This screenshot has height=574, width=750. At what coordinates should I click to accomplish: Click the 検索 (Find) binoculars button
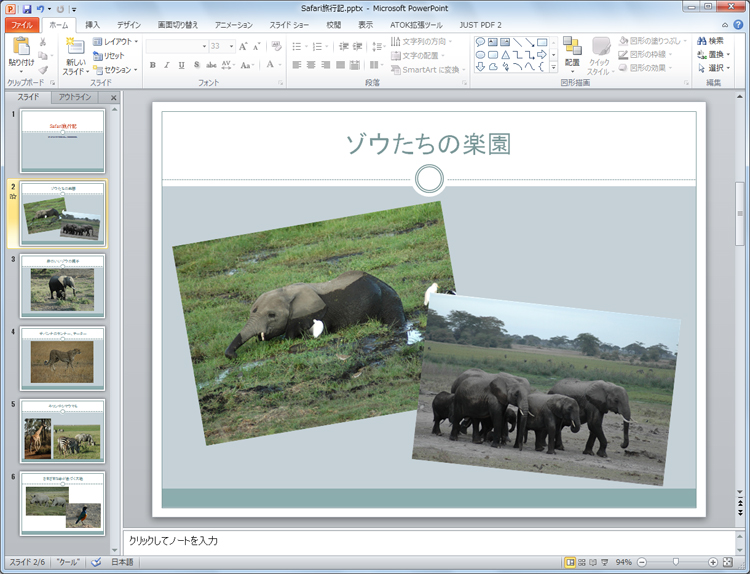pyautogui.click(x=711, y=41)
